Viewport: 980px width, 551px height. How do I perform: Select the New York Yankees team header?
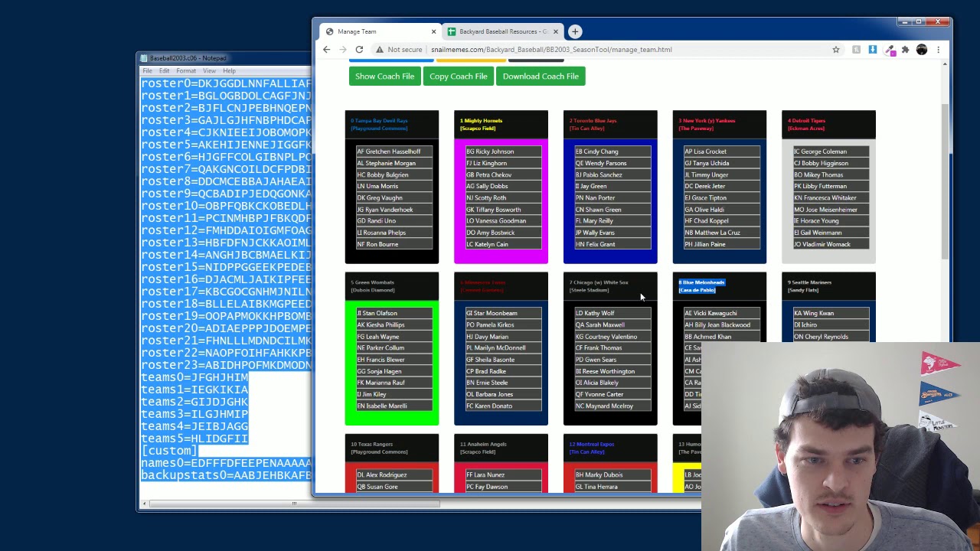(x=719, y=124)
